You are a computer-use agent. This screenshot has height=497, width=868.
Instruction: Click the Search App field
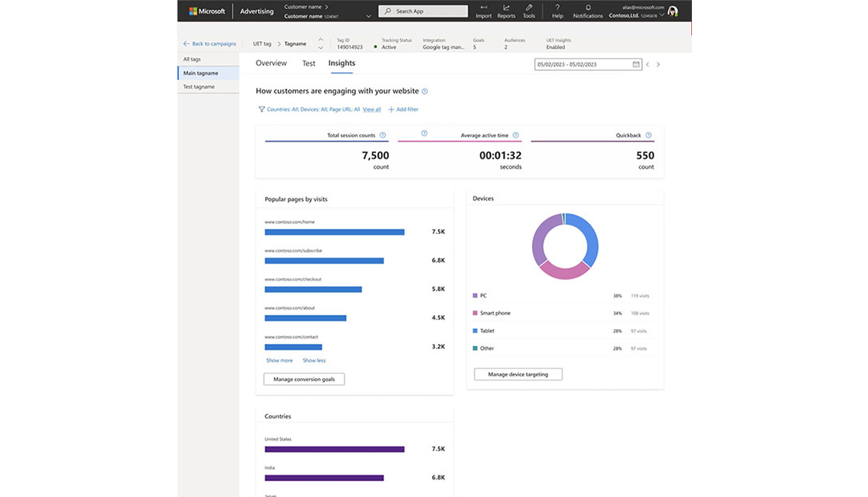click(423, 11)
